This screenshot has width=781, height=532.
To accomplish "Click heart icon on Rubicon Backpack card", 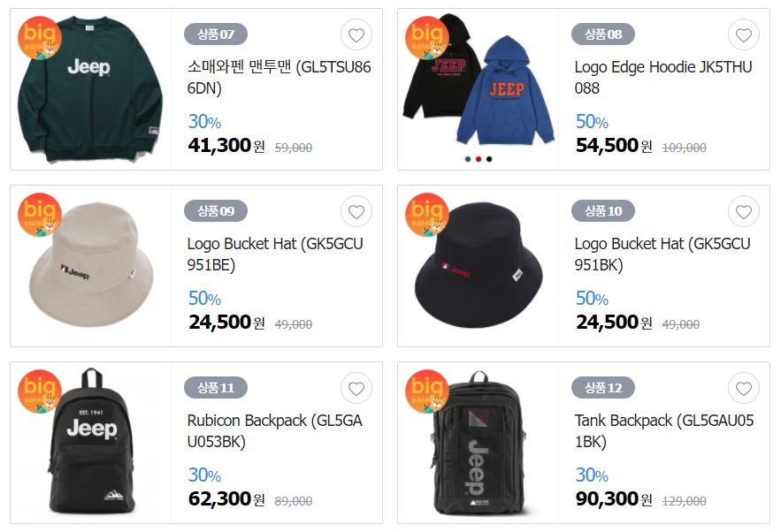I will click(x=356, y=388).
